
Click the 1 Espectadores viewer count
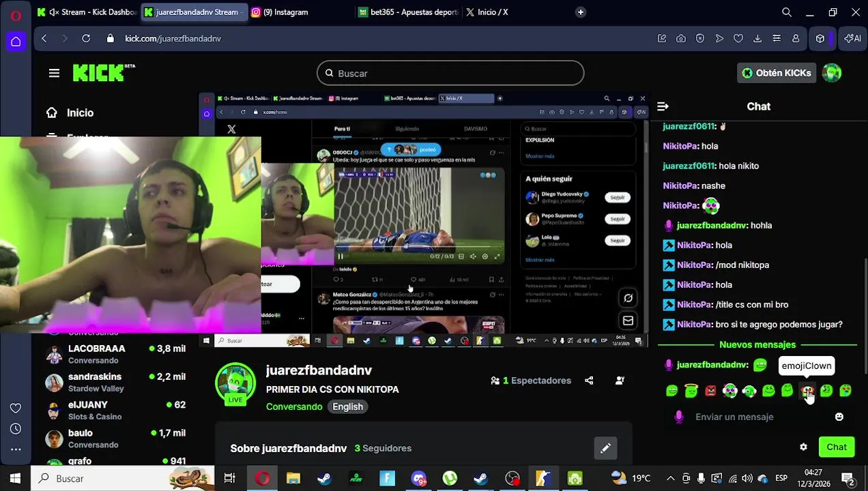click(x=531, y=381)
